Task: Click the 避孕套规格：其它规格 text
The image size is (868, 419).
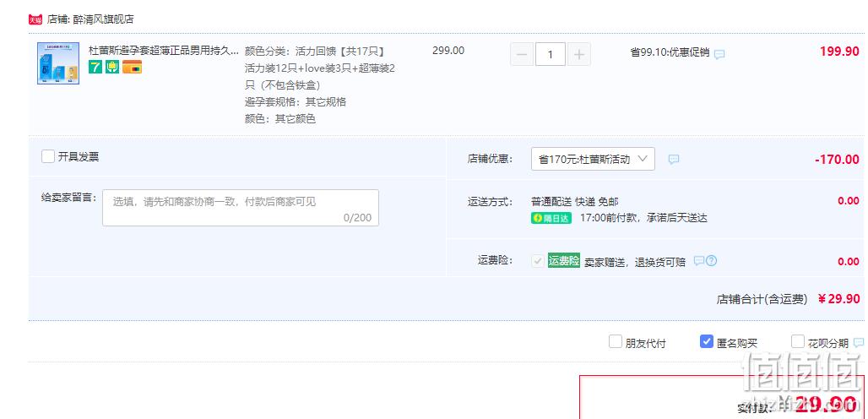Action: pos(296,102)
